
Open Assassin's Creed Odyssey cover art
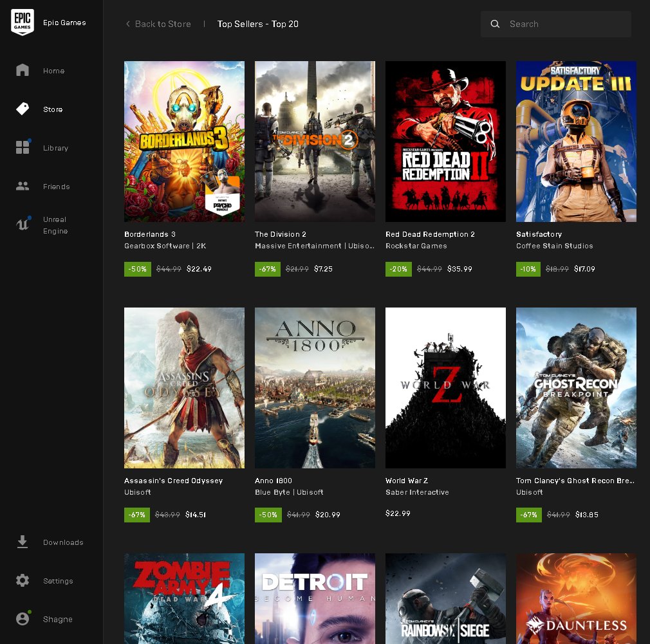click(184, 387)
